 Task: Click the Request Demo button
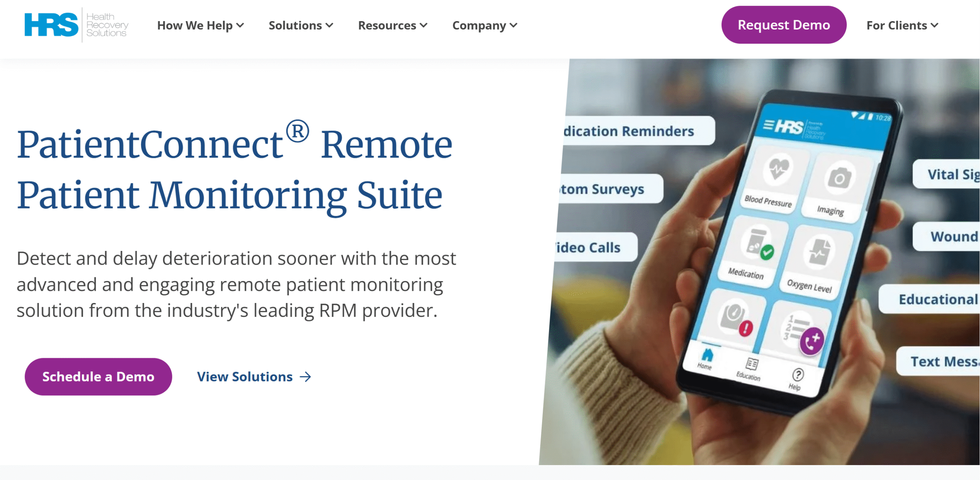point(783,25)
